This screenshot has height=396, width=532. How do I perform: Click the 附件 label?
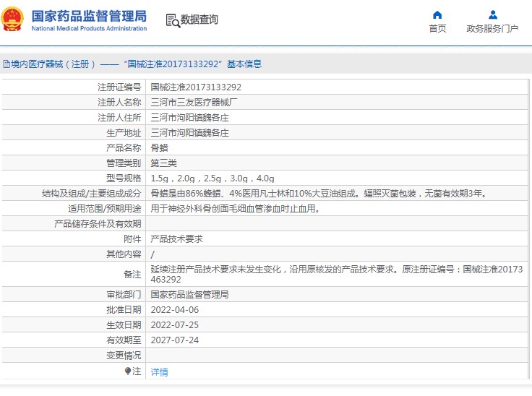click(x=132, y=239)
